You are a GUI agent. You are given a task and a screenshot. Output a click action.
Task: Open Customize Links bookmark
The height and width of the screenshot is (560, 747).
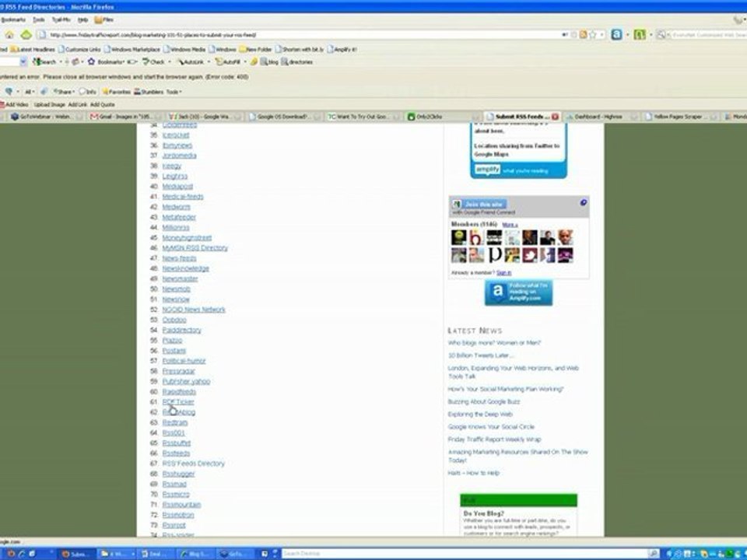79,49
